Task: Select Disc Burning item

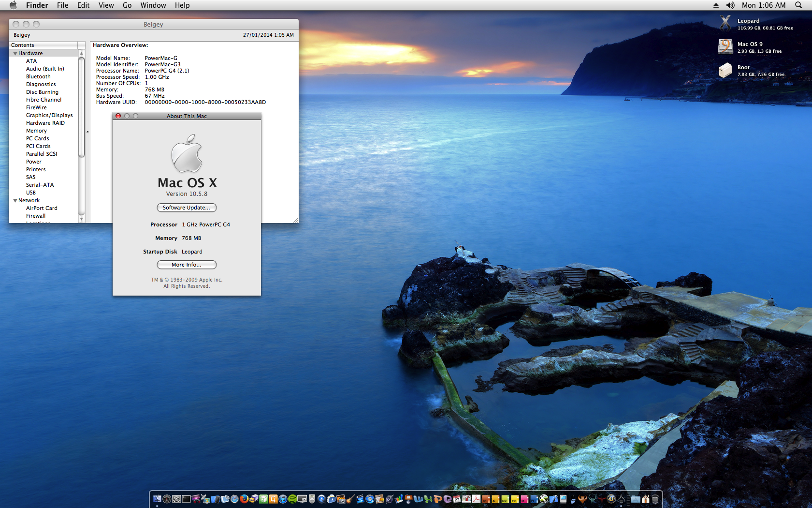Action: [42, 92]
